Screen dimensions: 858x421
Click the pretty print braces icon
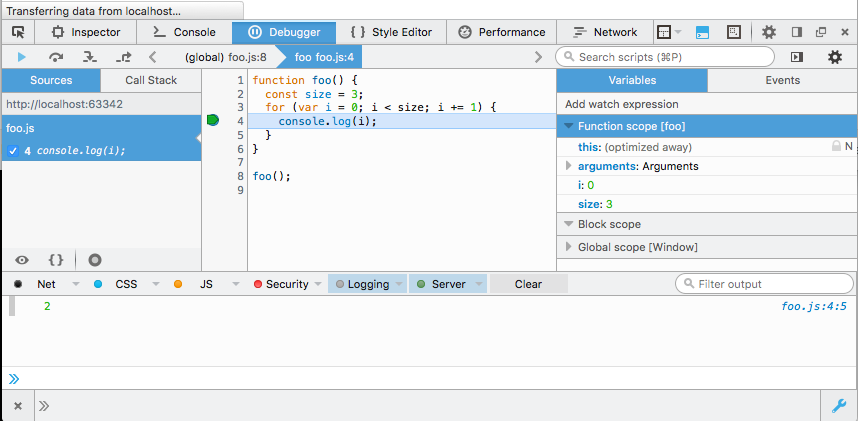tap(56, 259)
